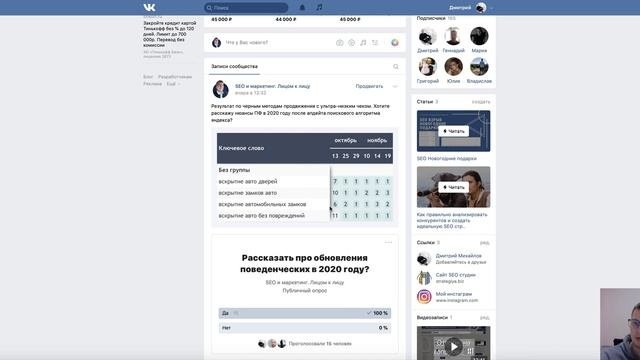Click the search field in the header

(246, 7)
